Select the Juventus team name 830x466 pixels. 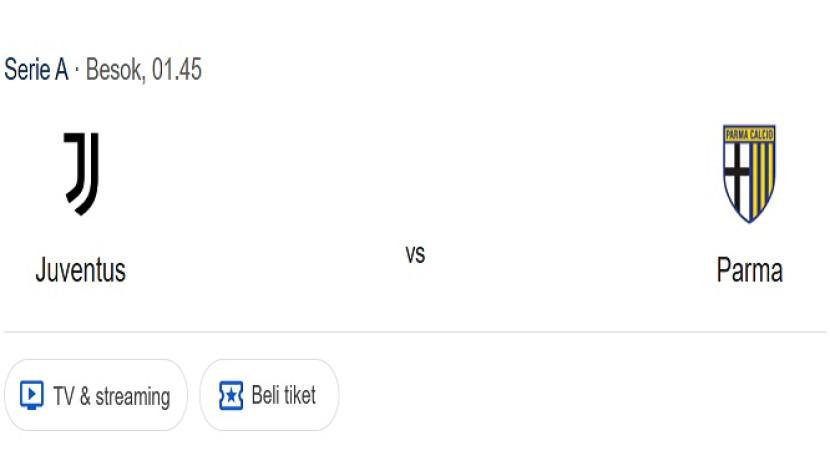click(80, 270)
